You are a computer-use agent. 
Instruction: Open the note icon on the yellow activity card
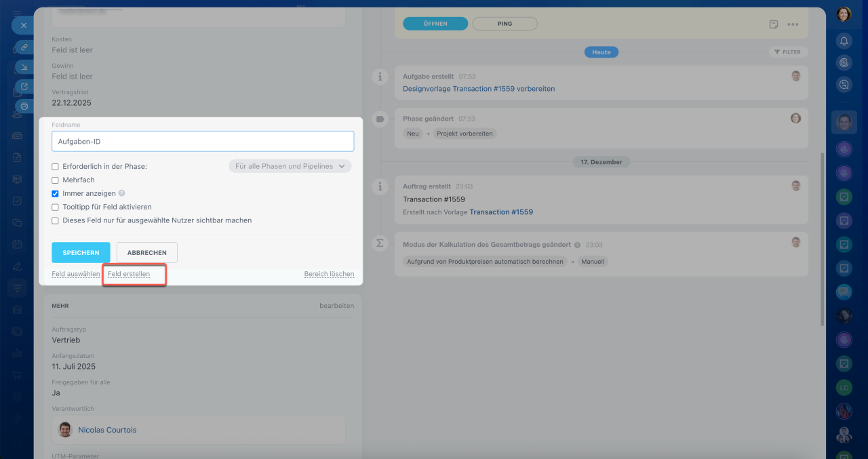[774, 24]
